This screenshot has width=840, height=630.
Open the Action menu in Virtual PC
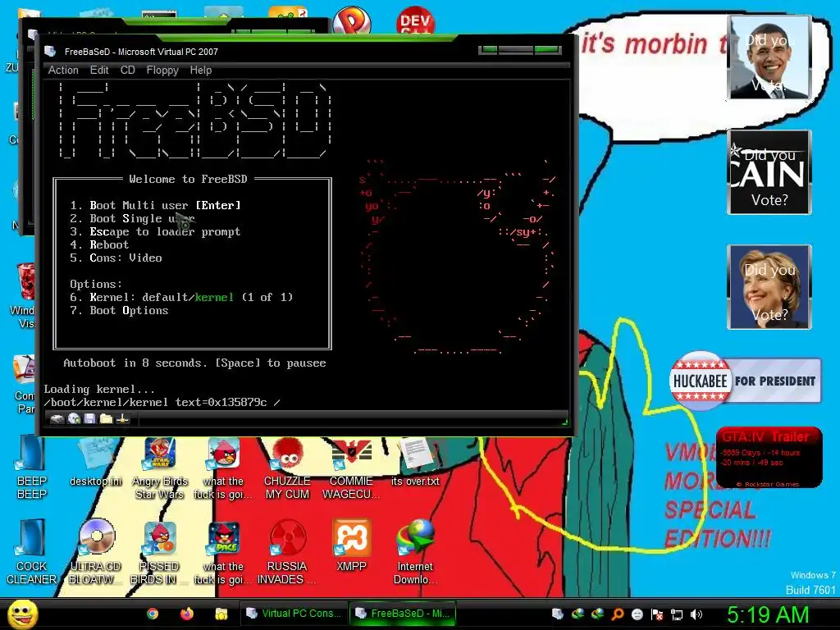point(63,71)
